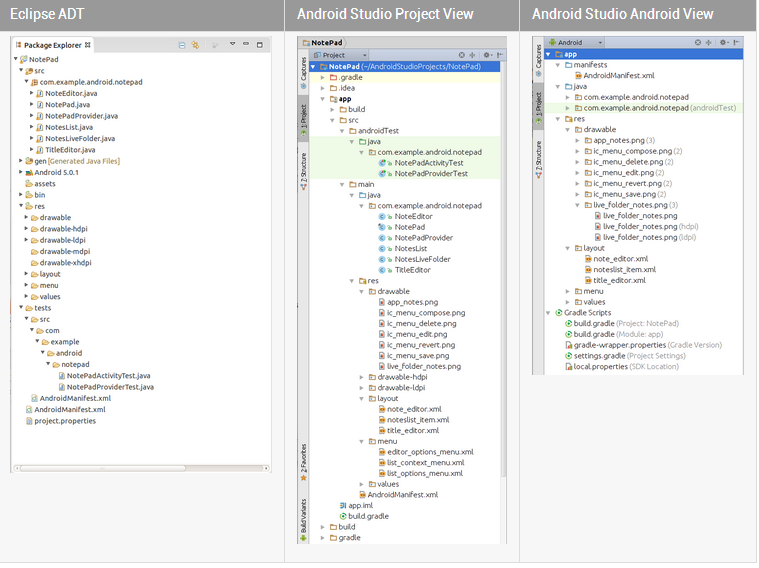Select NotesLiveFolder class in Project view
The width and height of the screenshot is (759, 568).
(x=422, y=260)
